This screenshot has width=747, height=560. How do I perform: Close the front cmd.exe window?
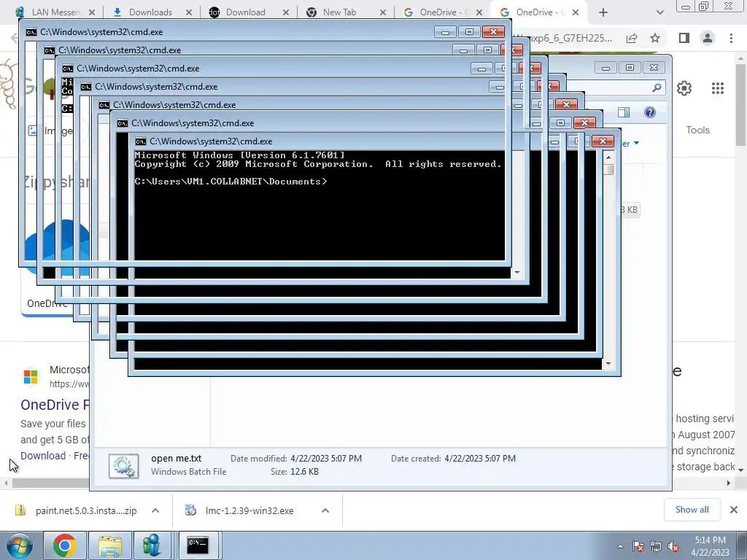pos(603,141)
